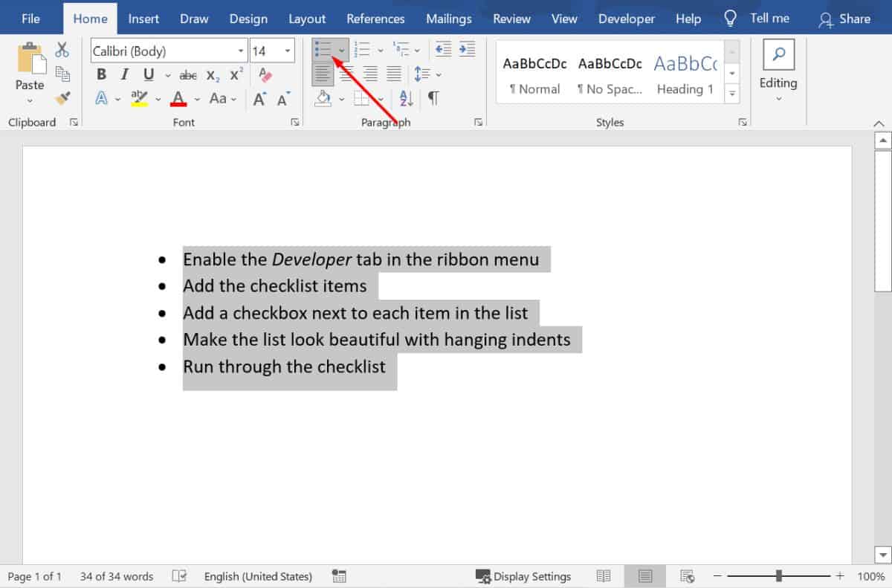Open the Mailings menu

tap(449, 18)
